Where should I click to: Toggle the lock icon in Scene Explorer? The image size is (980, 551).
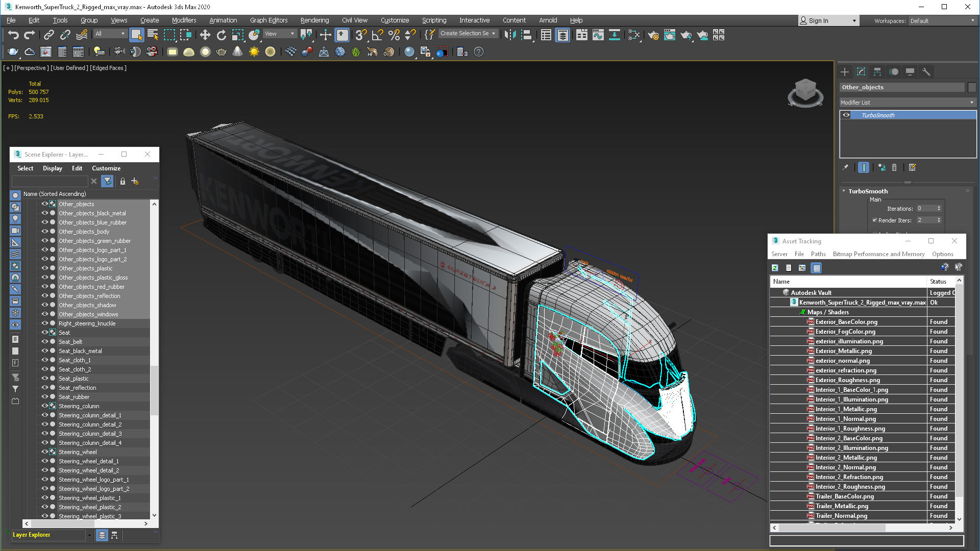coord(122,181)
